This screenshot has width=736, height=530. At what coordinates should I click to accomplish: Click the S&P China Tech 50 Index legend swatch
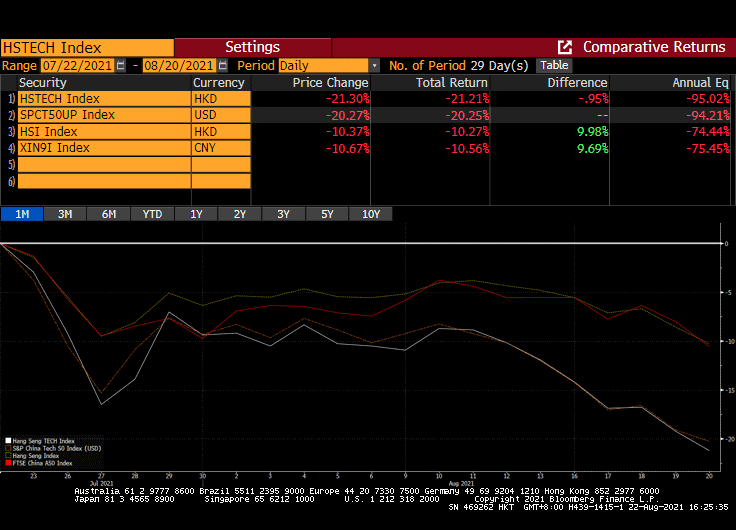pyautogui.click(x=8, y=448)
